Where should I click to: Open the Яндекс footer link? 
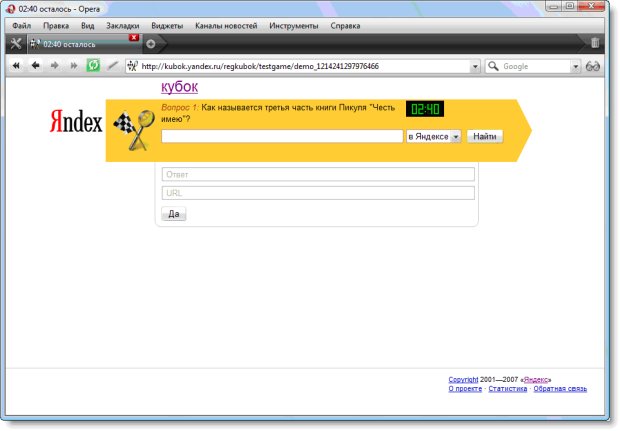click(x=536, y=380)
